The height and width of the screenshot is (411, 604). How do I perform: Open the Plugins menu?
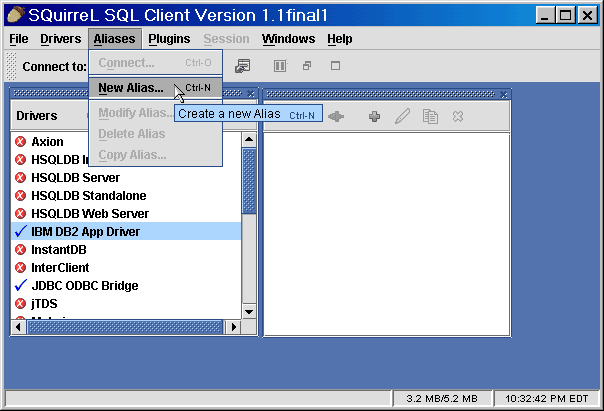[169, 39]
